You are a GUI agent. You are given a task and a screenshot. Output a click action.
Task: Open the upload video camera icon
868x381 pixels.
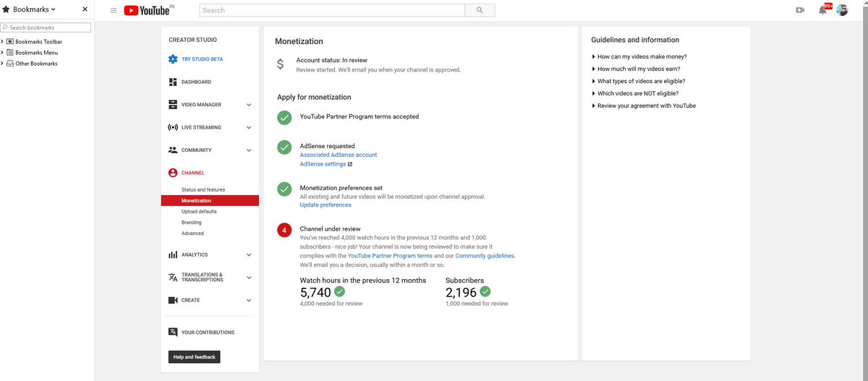coord(800,10)
